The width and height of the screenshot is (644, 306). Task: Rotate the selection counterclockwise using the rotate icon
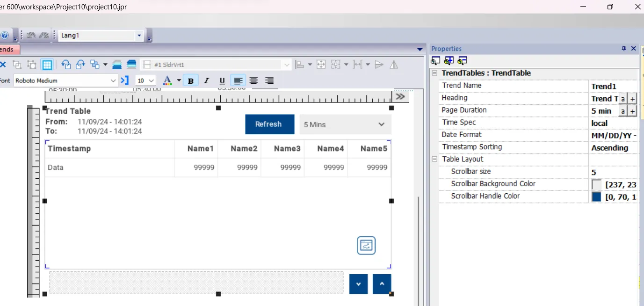click(66, 64)
